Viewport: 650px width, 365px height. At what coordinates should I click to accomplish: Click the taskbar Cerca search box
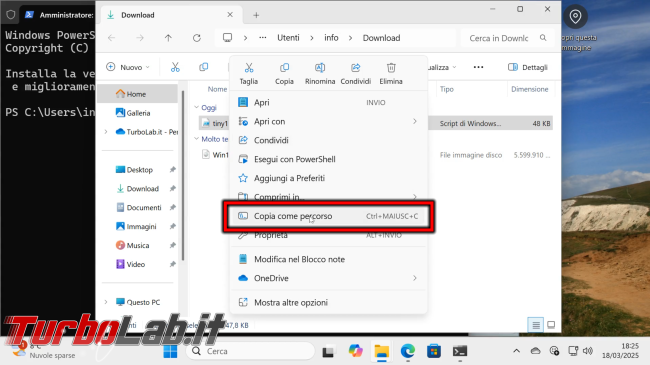point(250,351)
